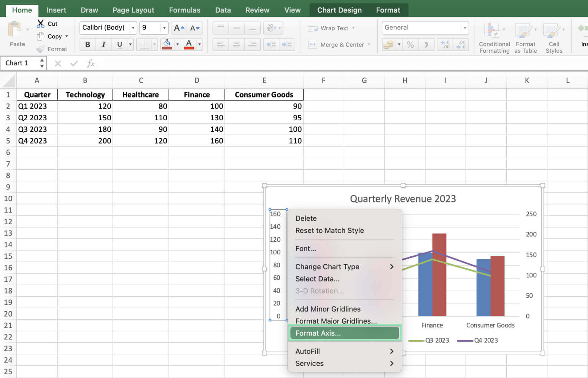Click the formula bar fx icon

[x=90, y=63]
